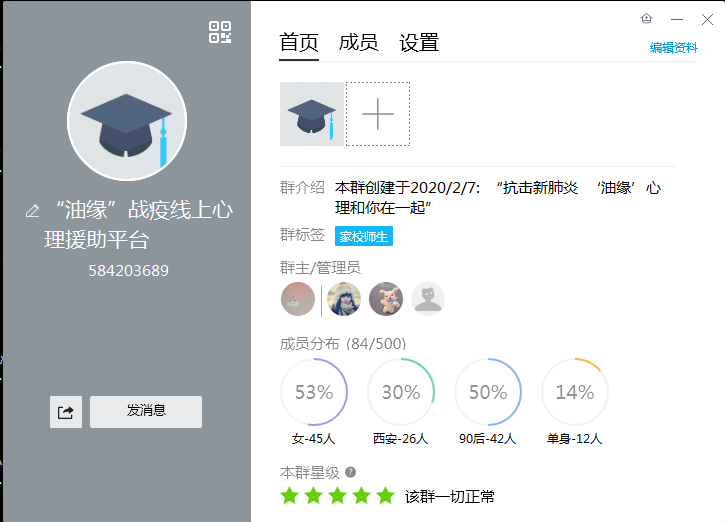Click the question mark beside 本群星级
Viewport: 725px width, 522px height.
point(350,472)
